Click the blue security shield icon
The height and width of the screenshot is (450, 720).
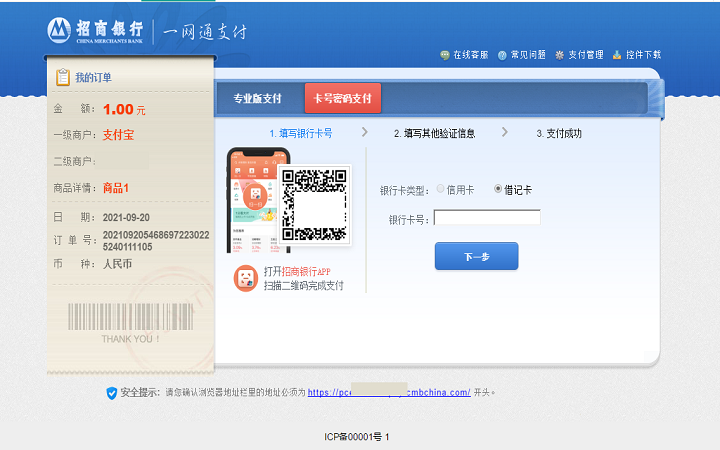111,393
